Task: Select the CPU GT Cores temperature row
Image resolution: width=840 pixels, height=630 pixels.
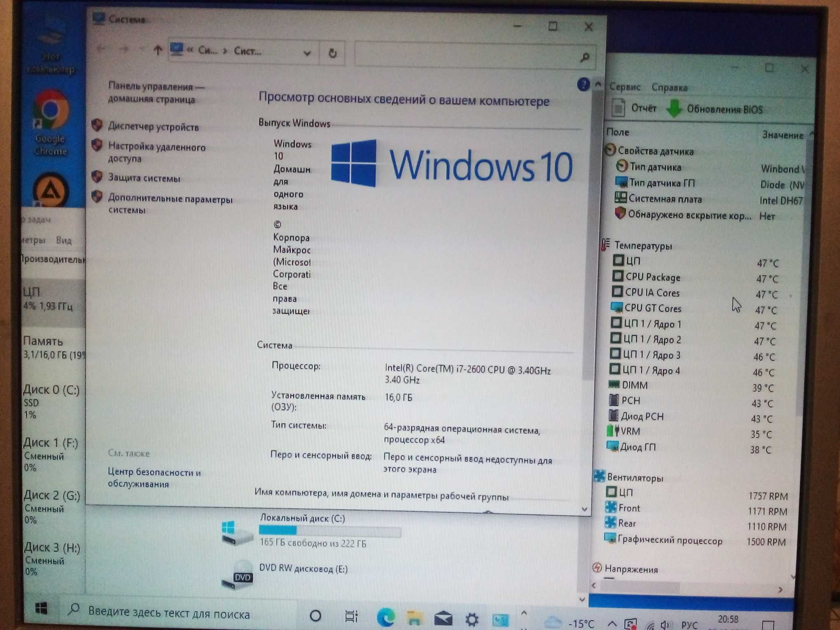Action: (x=694, y=308)
